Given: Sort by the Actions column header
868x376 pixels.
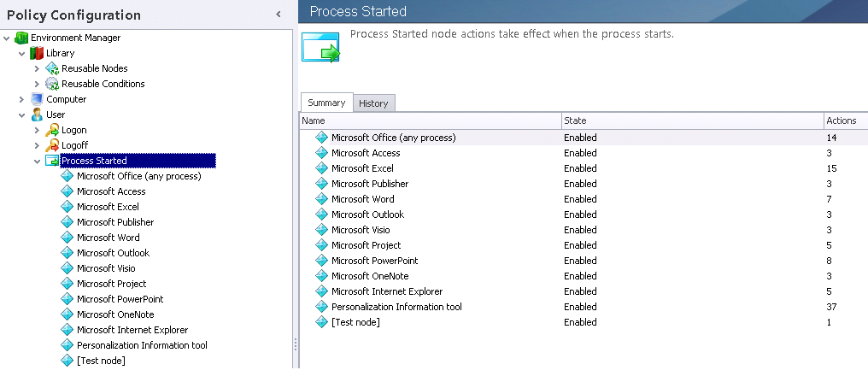Looking at the screenshot, I should (x=846, y=120).
